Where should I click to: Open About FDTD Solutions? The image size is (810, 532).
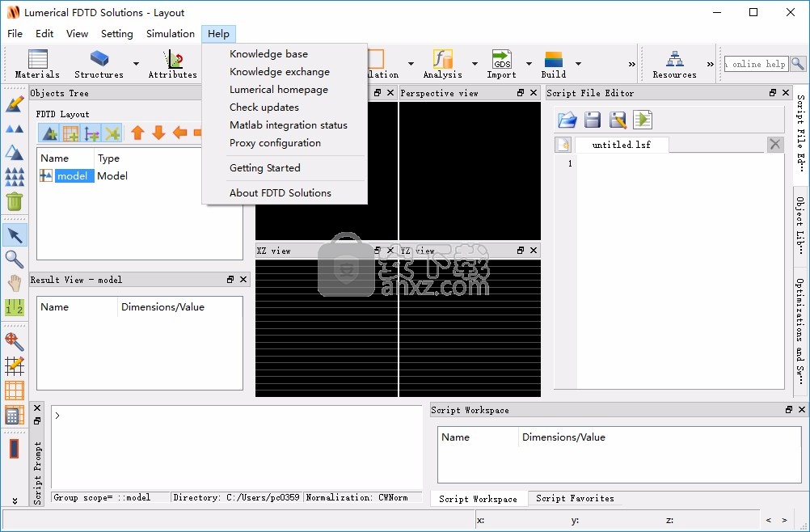click(x=281, y=193)
